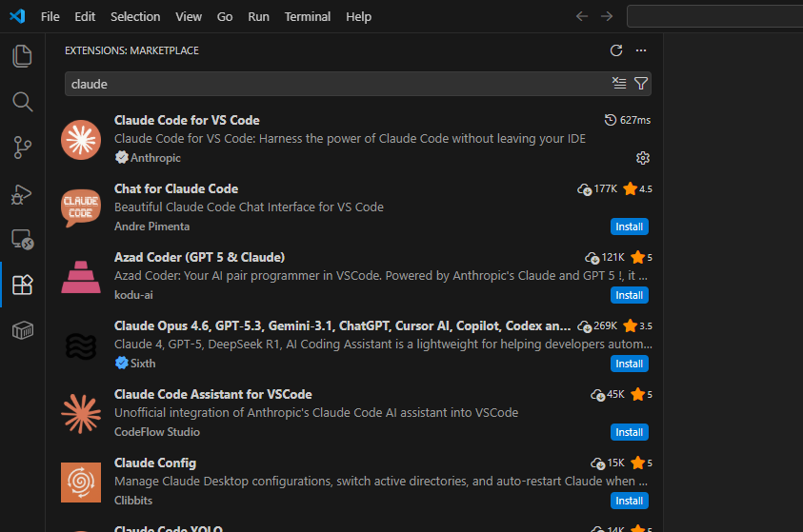Viewport: 803px width, 532px height.
Task: Open the Help menu
Action: point(358,17)
